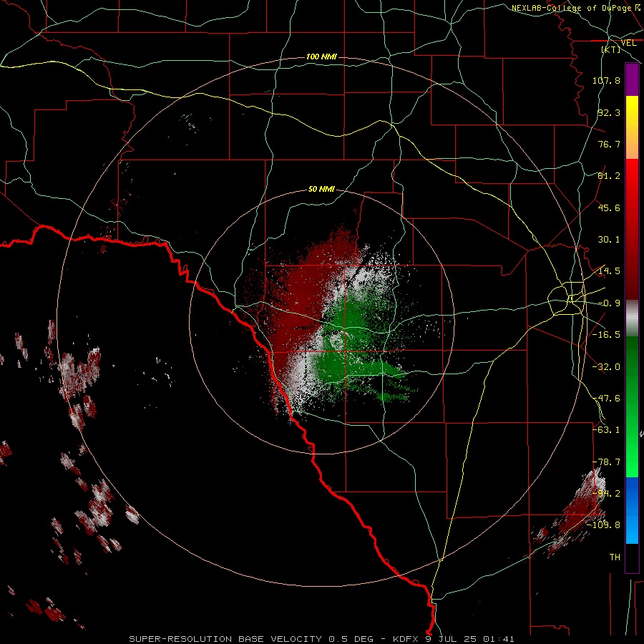Click the 100 NMI range ring label
Viewport: 644px width, 644px height.
point(321,57)
